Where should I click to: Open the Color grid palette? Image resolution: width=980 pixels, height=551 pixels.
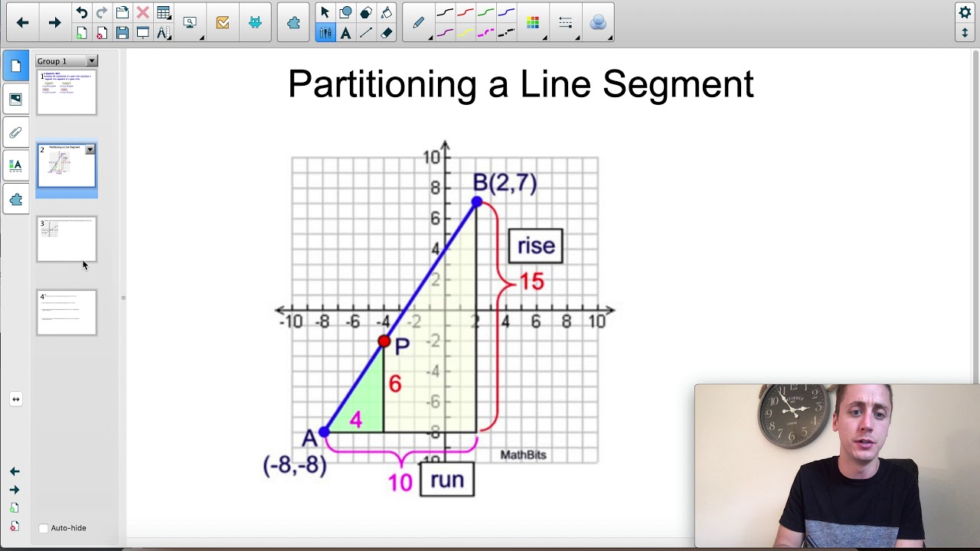tap(533, 23)
